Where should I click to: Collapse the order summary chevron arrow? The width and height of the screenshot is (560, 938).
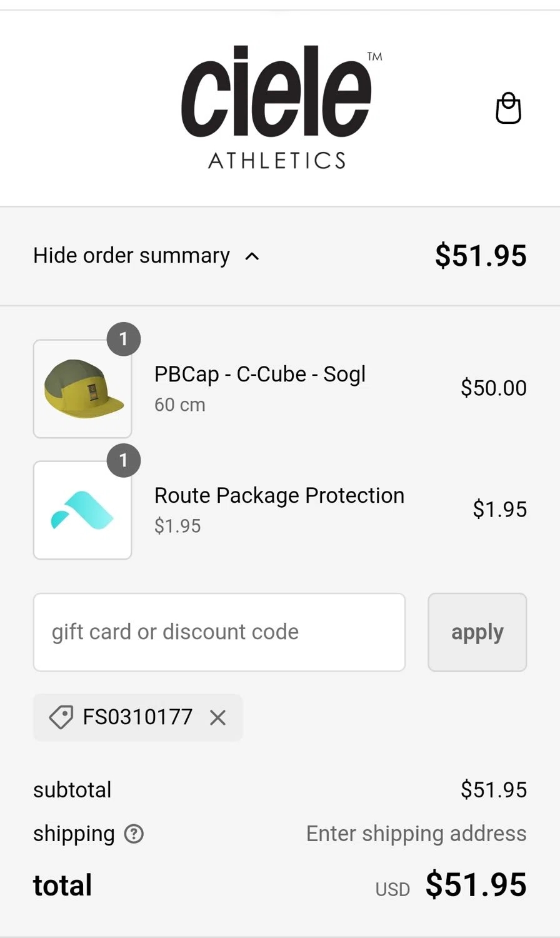pyautogui.click(x=252, y=256)
